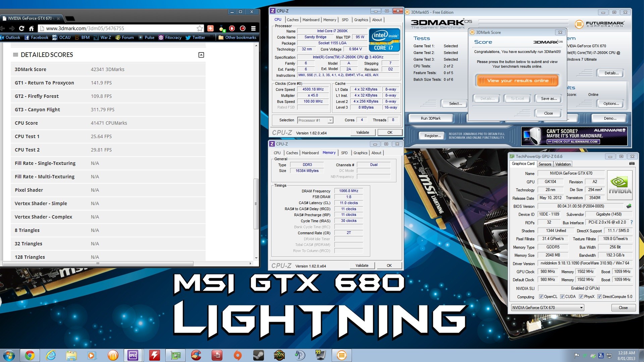Click the orange plus extension icon in Chrome
Viewport: 644px width, 362px height.
(x=210, y=28)
